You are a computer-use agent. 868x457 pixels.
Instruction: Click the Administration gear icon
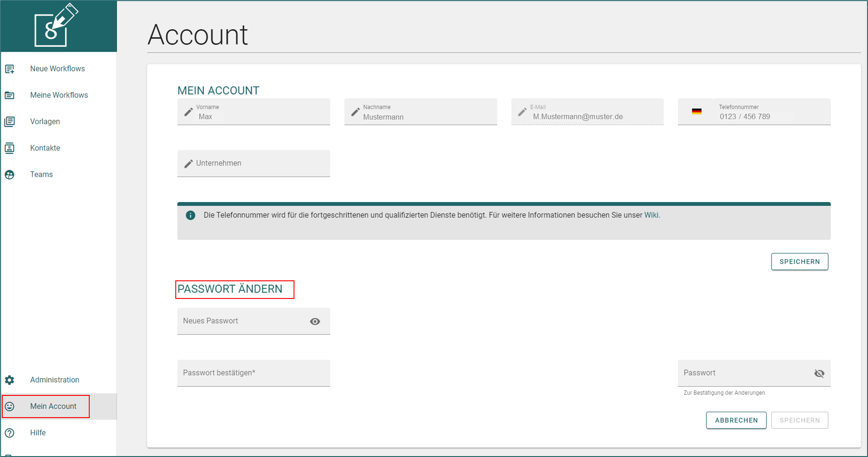[x=10, y=380]
